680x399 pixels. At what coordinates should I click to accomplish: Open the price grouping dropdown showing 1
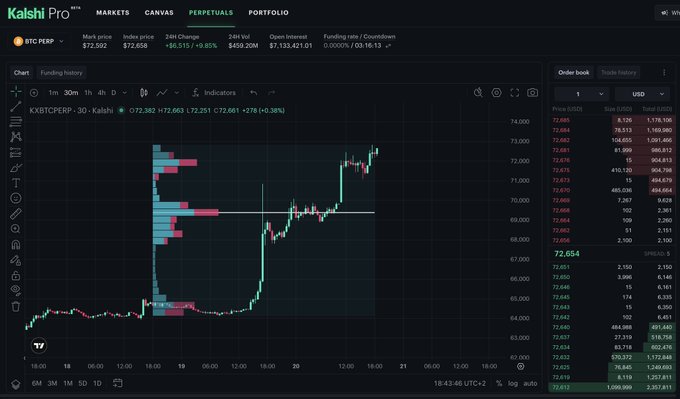(x=582, y=94)
